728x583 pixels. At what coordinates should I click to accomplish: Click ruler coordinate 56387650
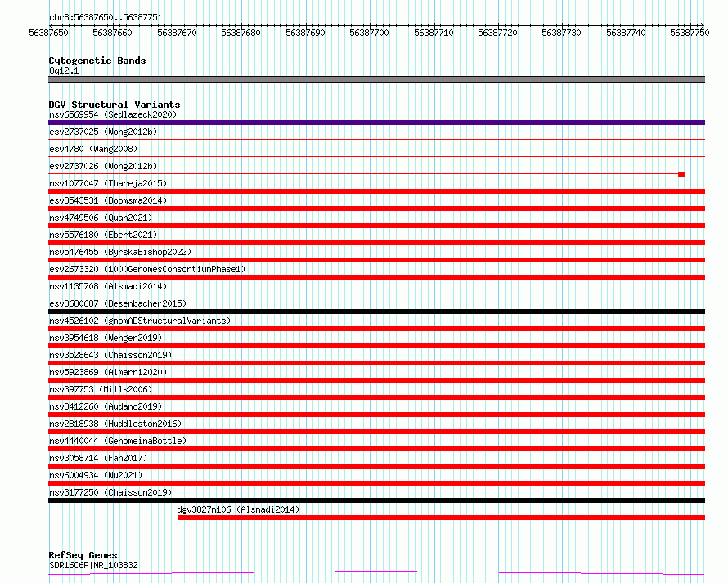[48, 33]
